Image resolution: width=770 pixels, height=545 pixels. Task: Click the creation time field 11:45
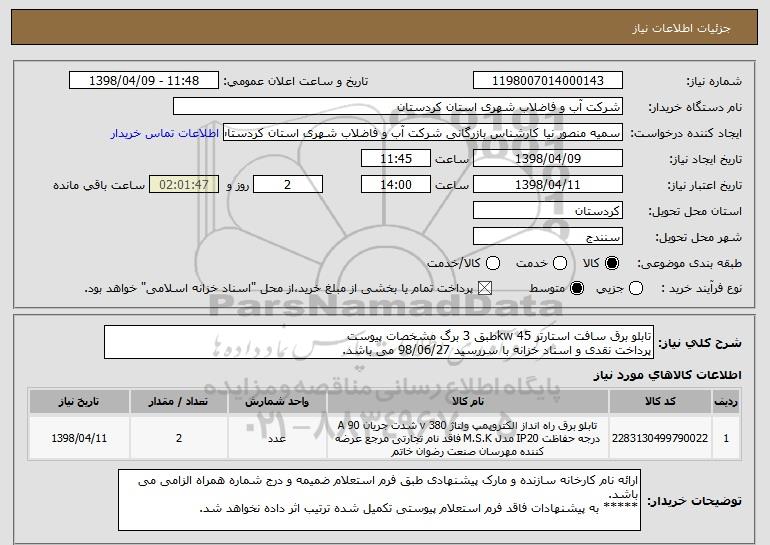pos(396,159)
